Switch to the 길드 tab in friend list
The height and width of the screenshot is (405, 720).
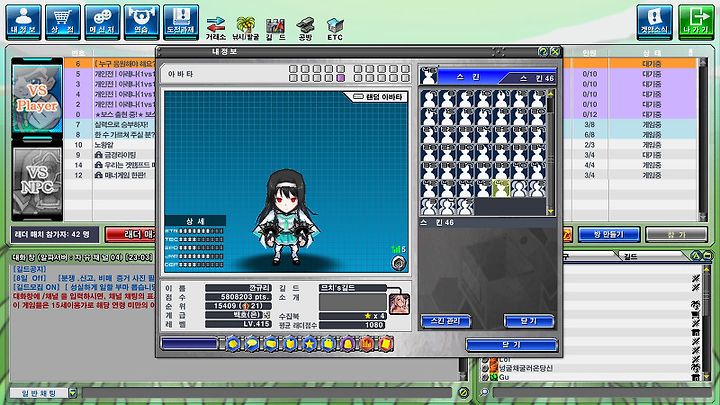coord(631,256)
